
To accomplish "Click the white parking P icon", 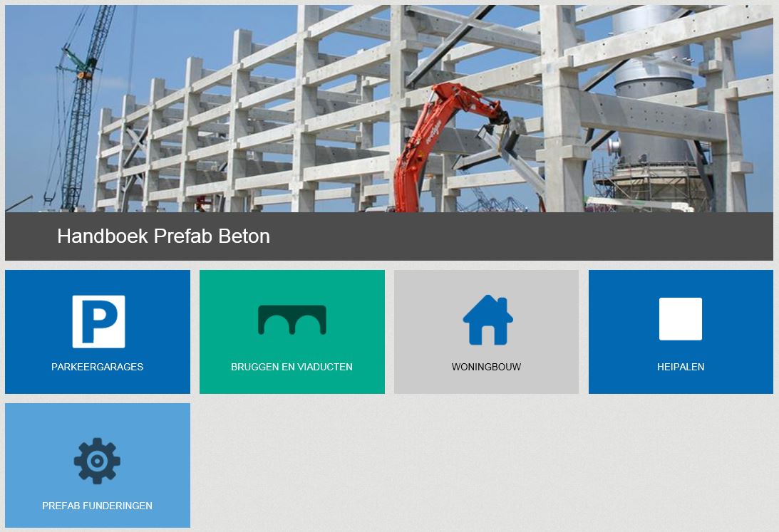I will click(98, 322).
